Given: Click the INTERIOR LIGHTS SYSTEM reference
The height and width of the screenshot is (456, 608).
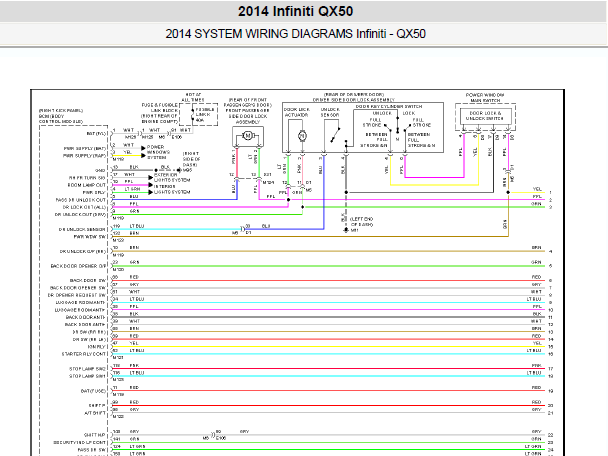Looking at the screenshot, I should [x=172, y=189].
